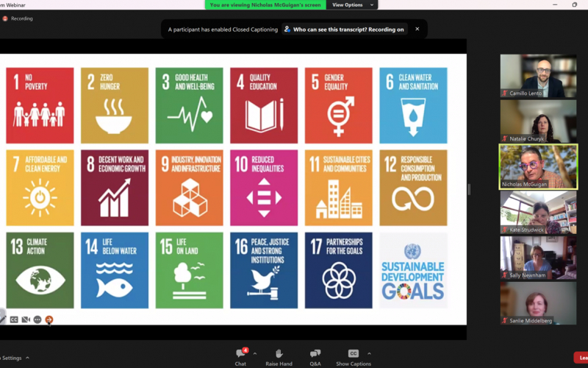This screenshot has height=368, width=588.
Task: Expand the caret beside Show Captions
Action: coord(369,354)
